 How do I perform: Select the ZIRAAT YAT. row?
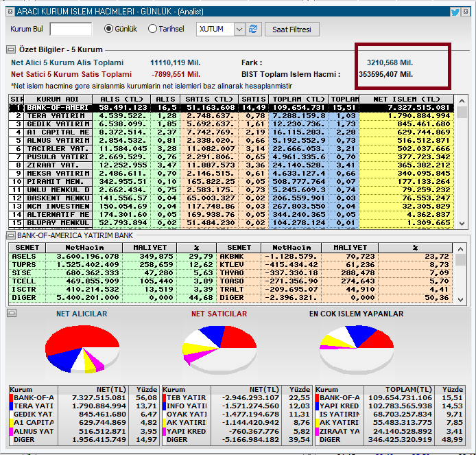(x=231, y=165)
